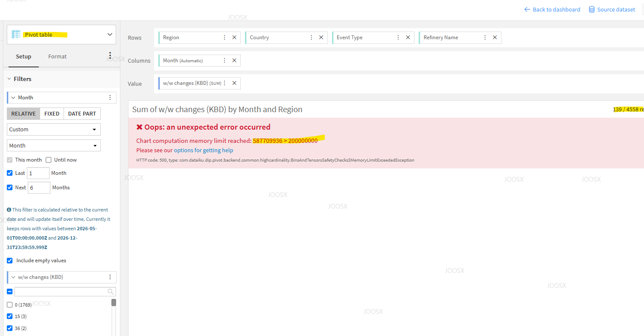Open the Region pill options menu
Viewport: 644px width, 336px height.
point(224,38)
